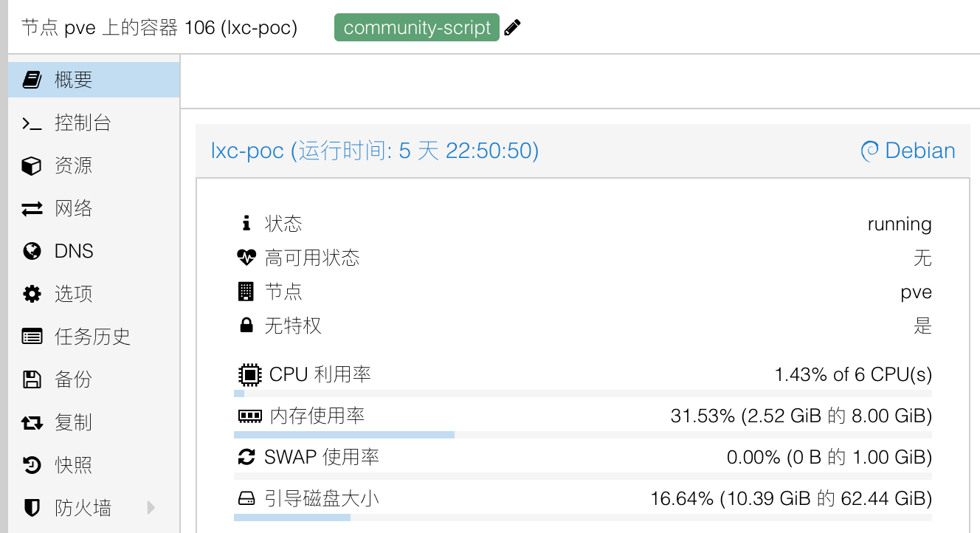Click the cube icon for 资源

point(32,166)
